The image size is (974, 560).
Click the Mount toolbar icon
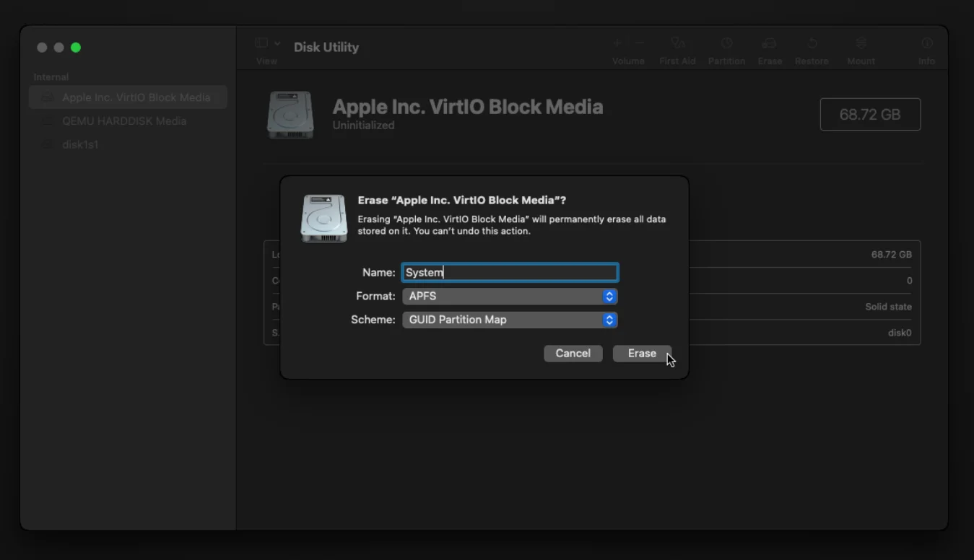coord(861,43)
